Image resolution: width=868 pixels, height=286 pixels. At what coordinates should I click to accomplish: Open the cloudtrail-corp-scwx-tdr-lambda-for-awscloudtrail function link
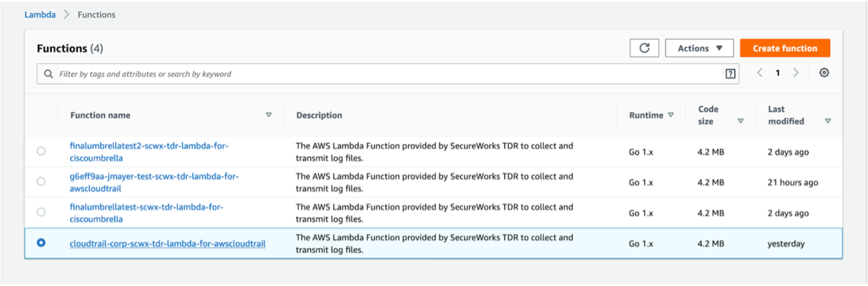[168, 243]
